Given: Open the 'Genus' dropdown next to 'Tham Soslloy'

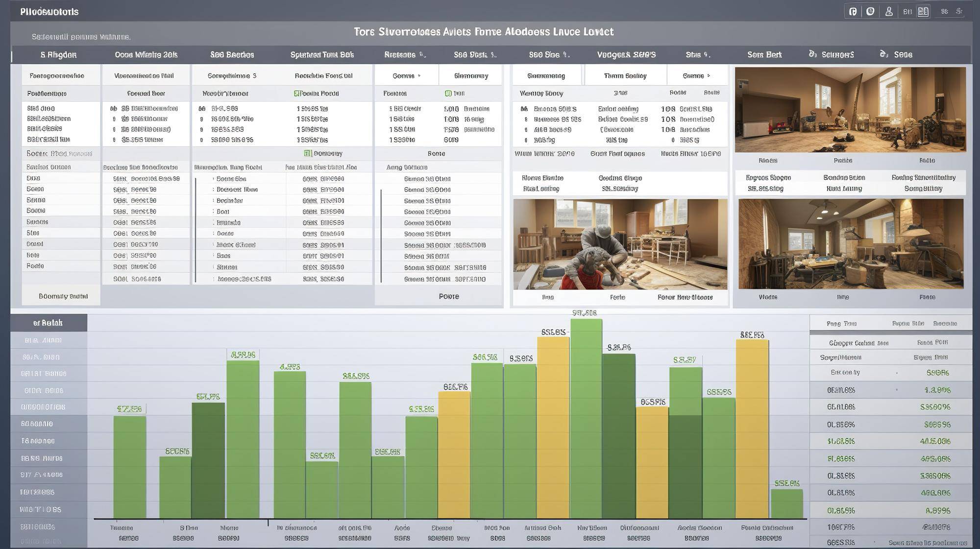Looking at the screenshot, I should coord(696,76).
